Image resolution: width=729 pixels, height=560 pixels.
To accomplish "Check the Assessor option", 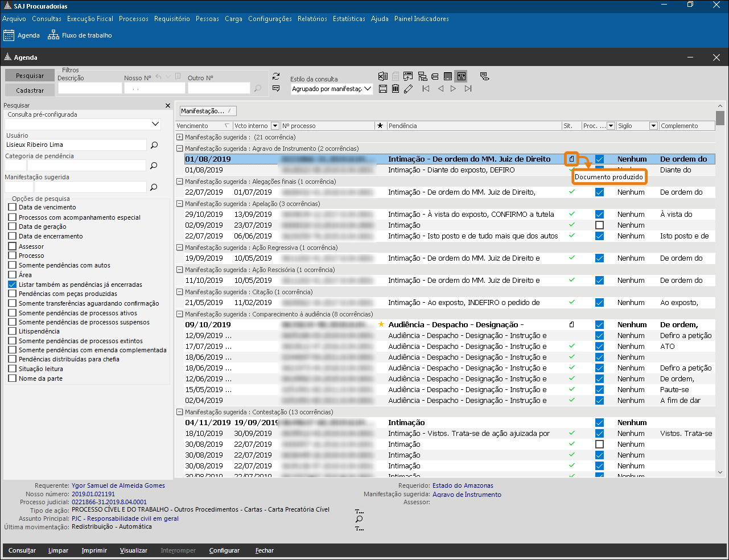I will pos(13,246).
